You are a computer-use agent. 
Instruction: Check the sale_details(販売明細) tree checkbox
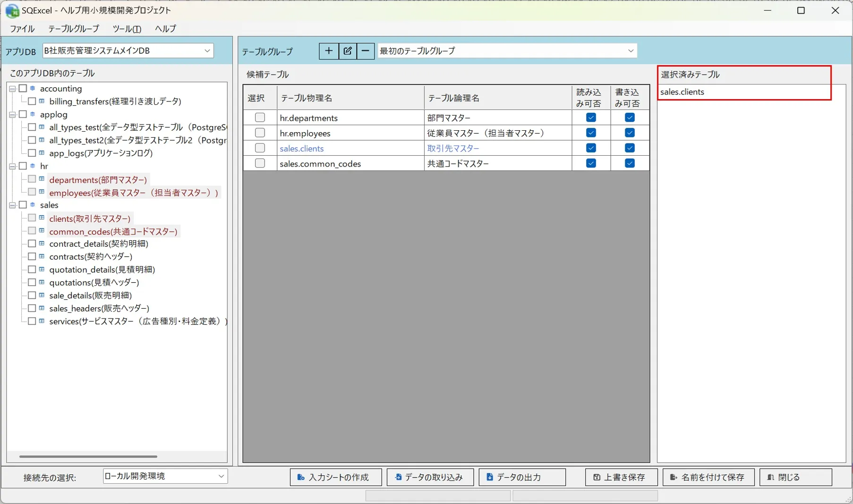point(32,295)
